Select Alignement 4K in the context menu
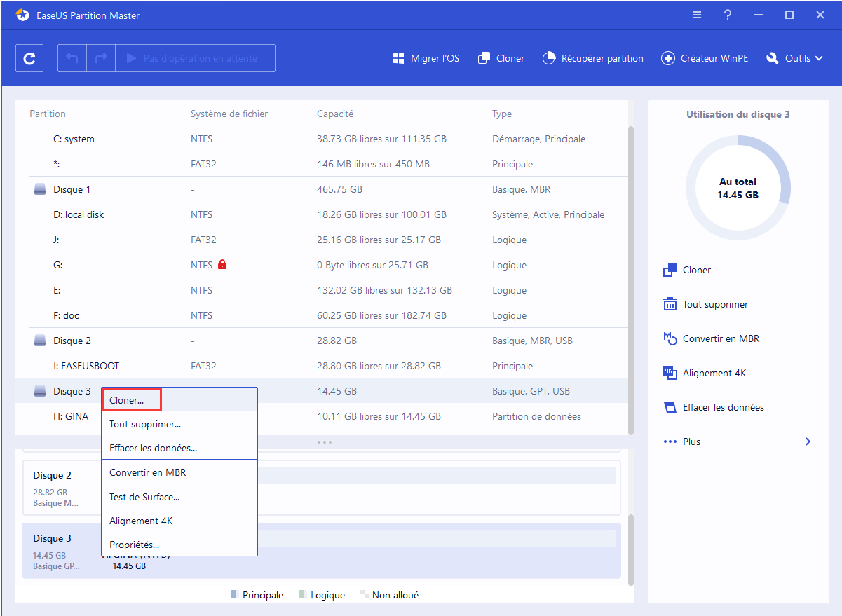 pyautogui.click(x=179, y=521)
